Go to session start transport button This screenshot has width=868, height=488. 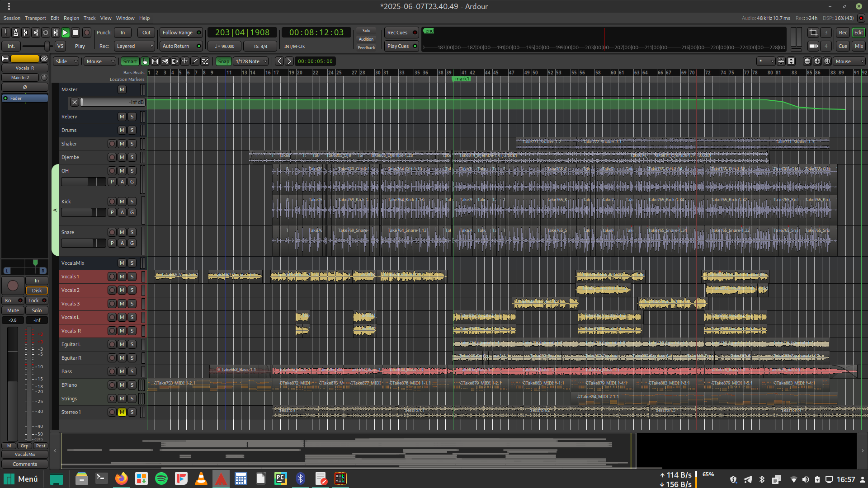(x=26, y=33)
